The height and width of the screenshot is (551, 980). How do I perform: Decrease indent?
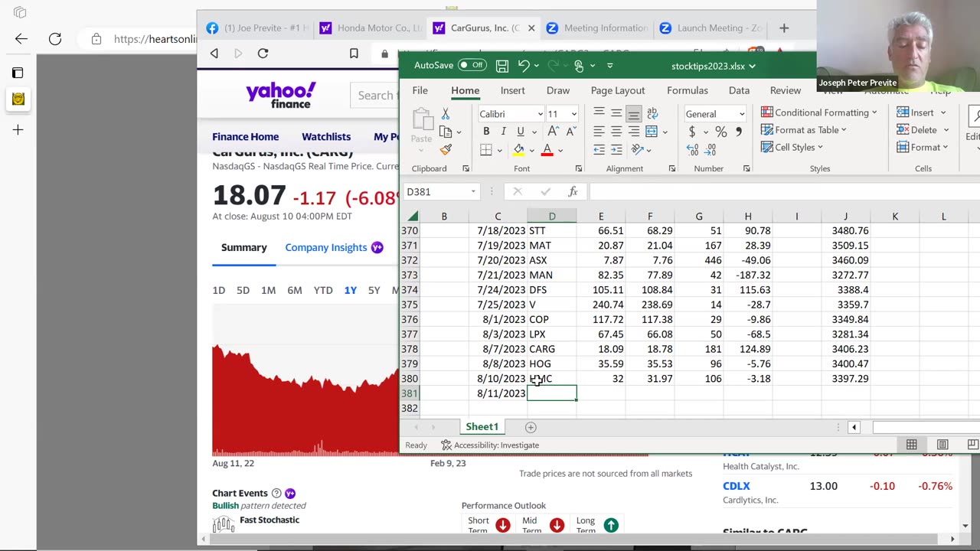click(x=599, y=150)
